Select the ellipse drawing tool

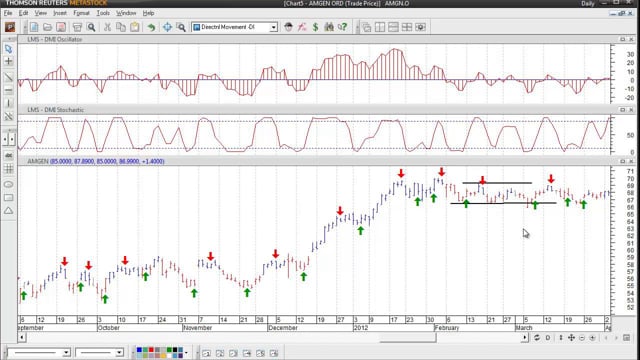(8, 184)
